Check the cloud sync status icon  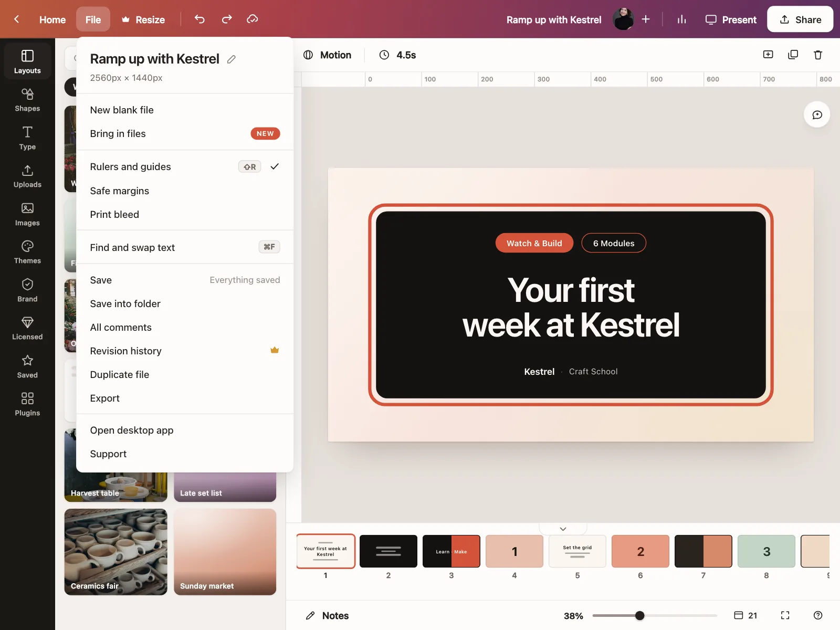(253, 19)
